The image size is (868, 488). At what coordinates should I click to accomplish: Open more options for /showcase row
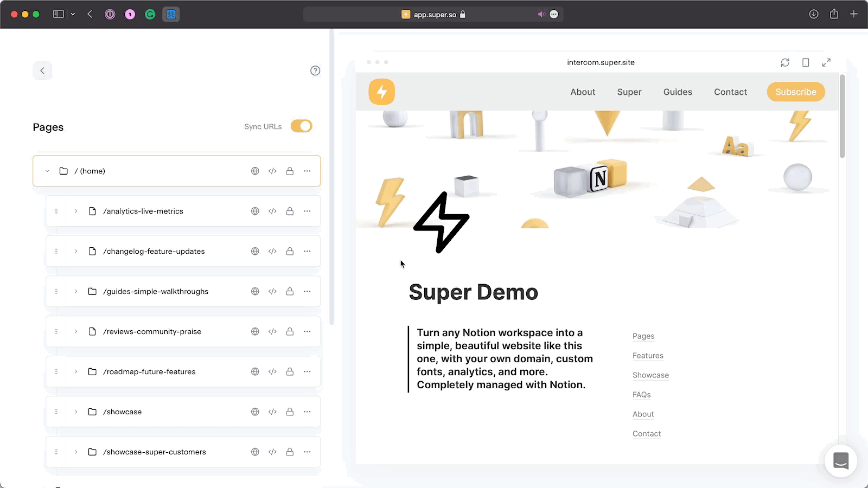tap(307, 412)
